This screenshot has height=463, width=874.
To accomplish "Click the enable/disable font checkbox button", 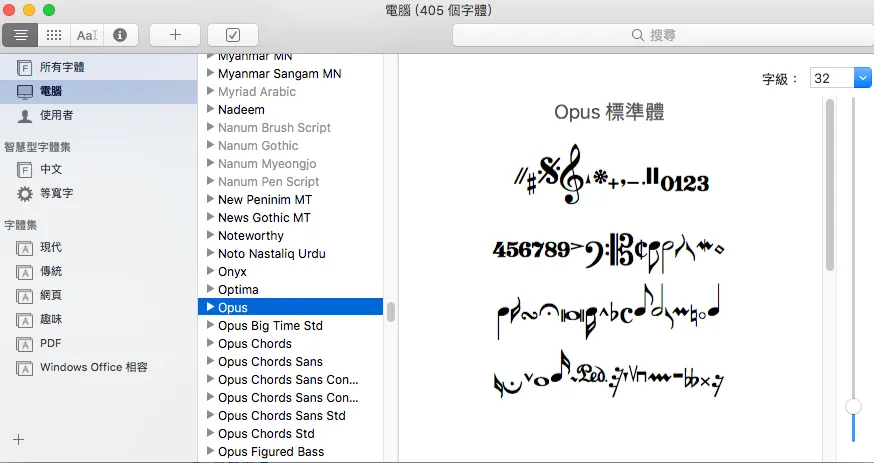I will [x=233, y=35].
